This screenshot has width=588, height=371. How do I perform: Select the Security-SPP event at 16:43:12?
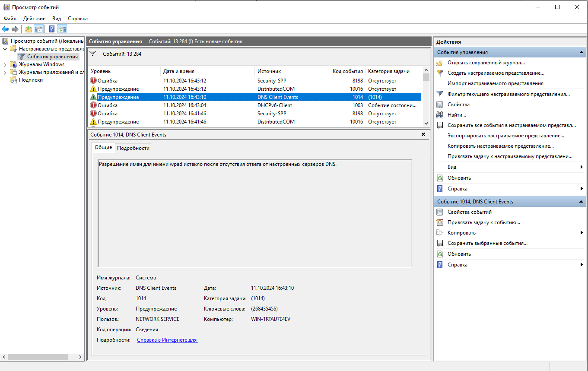click(254, 81)
